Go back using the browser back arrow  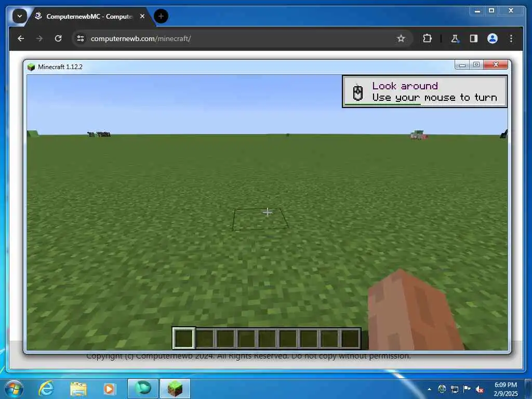pyautogui.click(x=21, y=38)
